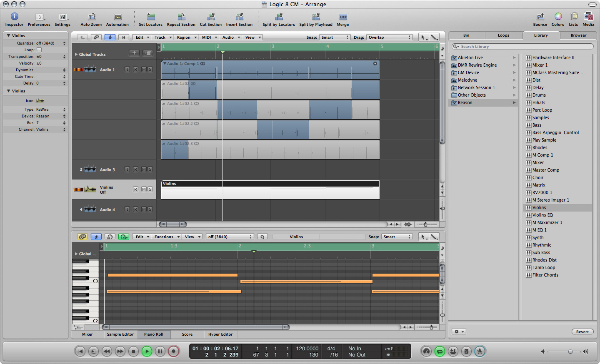Screen dimensions: 600x364
Task: Mute the Audio 1 track
Action: pyautogui.click(x=144, y=69)
